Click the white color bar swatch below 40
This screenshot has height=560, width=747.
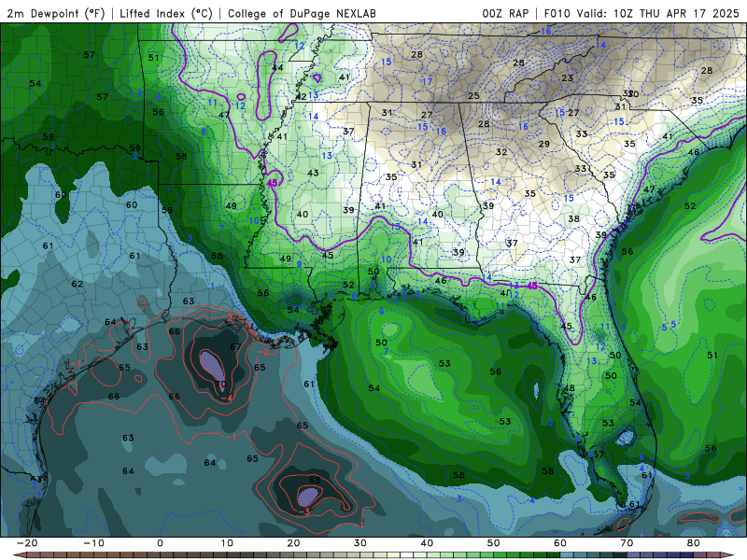pyautogui.click(x=407, y=555)
